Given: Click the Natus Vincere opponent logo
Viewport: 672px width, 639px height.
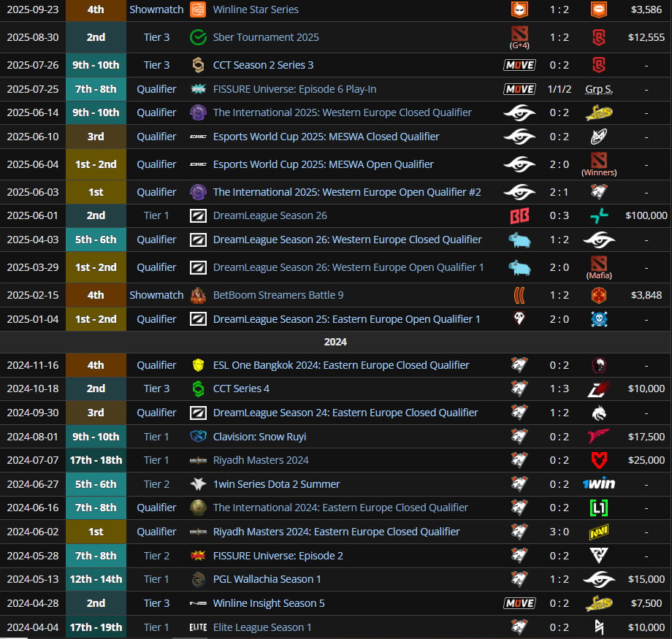Looking at the screenshot, I should (x=598, y=532).
